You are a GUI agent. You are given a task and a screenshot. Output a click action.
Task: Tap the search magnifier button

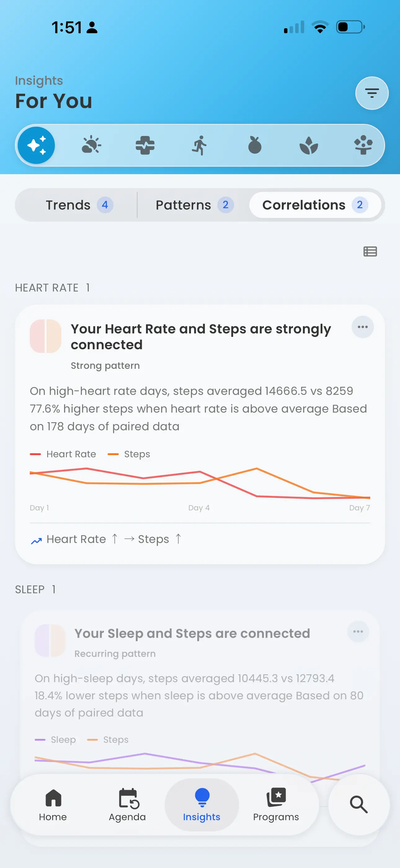point(358,805)
